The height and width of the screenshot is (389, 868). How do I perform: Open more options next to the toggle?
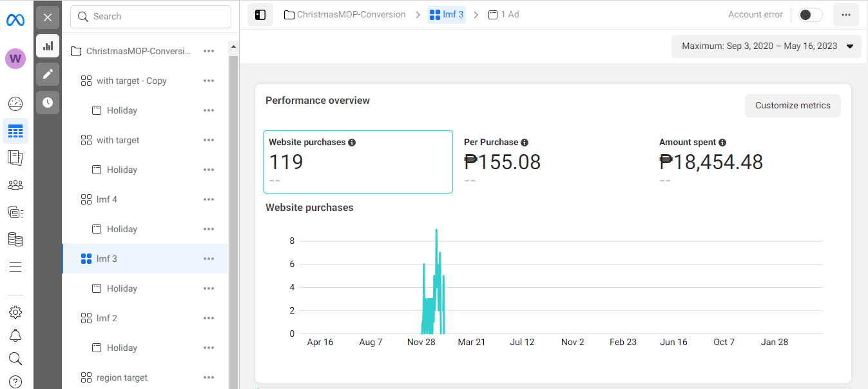click(x=846, y=15)
